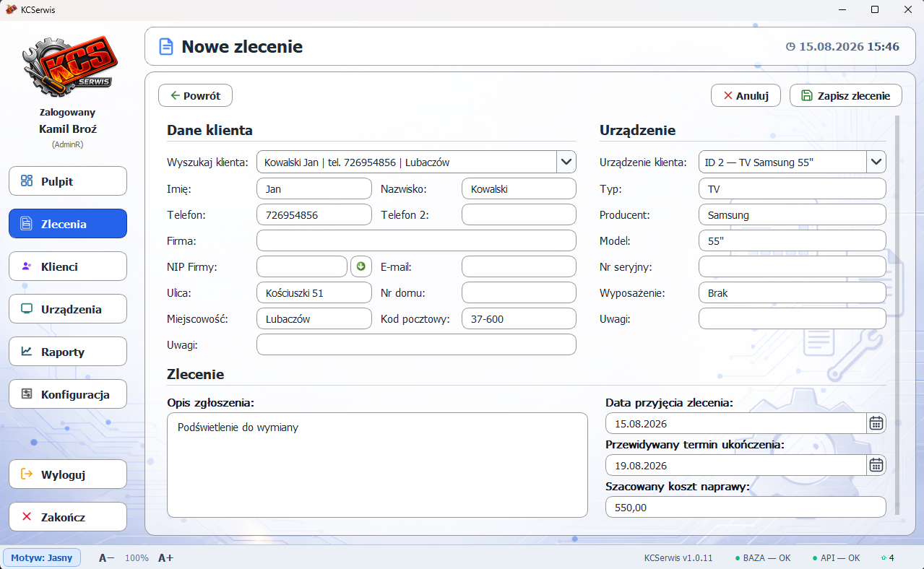This screenshot has width=924, height=569.
Task: Click the Telefon 2 field
Action: (519, 215)
